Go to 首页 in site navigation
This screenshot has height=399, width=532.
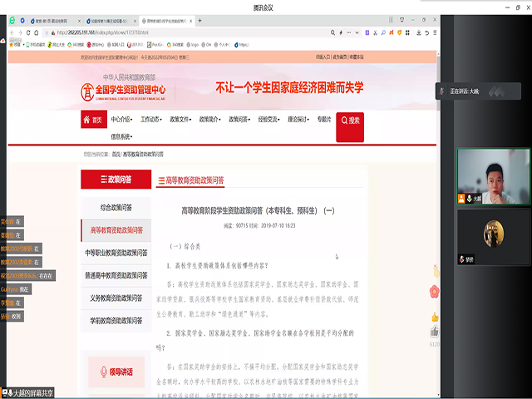[x=94, y=120]
